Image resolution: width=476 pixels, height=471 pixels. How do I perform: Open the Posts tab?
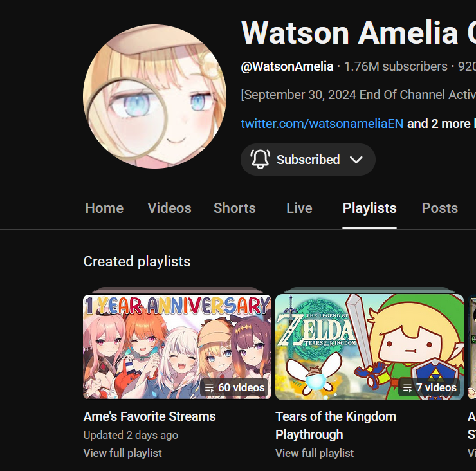point(439,208)
